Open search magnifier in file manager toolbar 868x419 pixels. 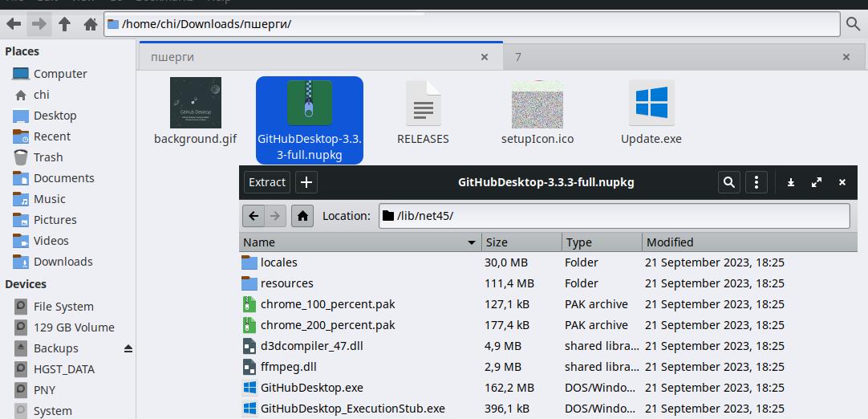853,24
